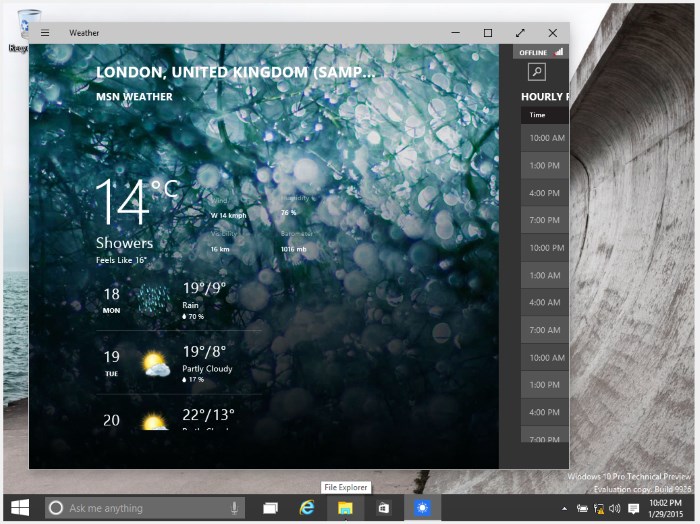The height and width of the screenshot is (524, 700).
Task: Select Tuesday 19 partly cloudy icon
Action: point(155,364)
